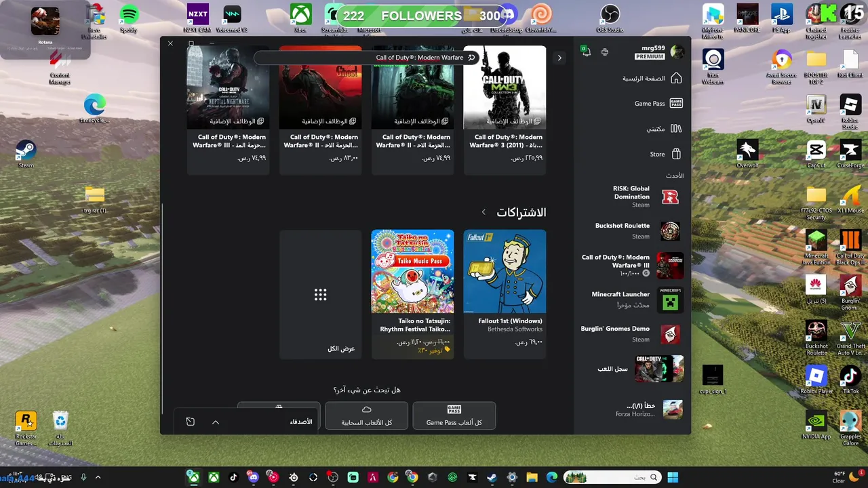The image size is (868, 488).
Task: Open Avast Secure Browser desktop shortcut
Action: 782,67
